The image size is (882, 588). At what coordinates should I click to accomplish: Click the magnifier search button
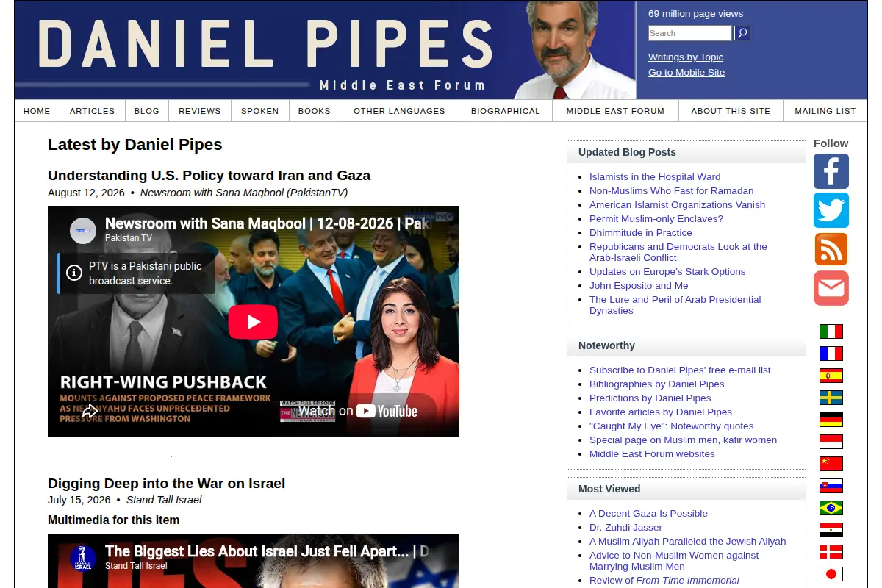point(742,33)
